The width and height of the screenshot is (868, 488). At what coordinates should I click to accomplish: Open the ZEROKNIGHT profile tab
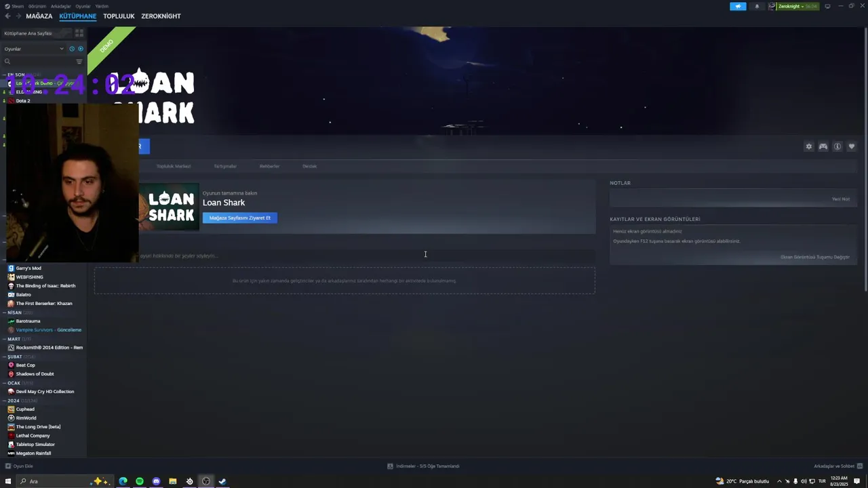[x=161, y=16]
